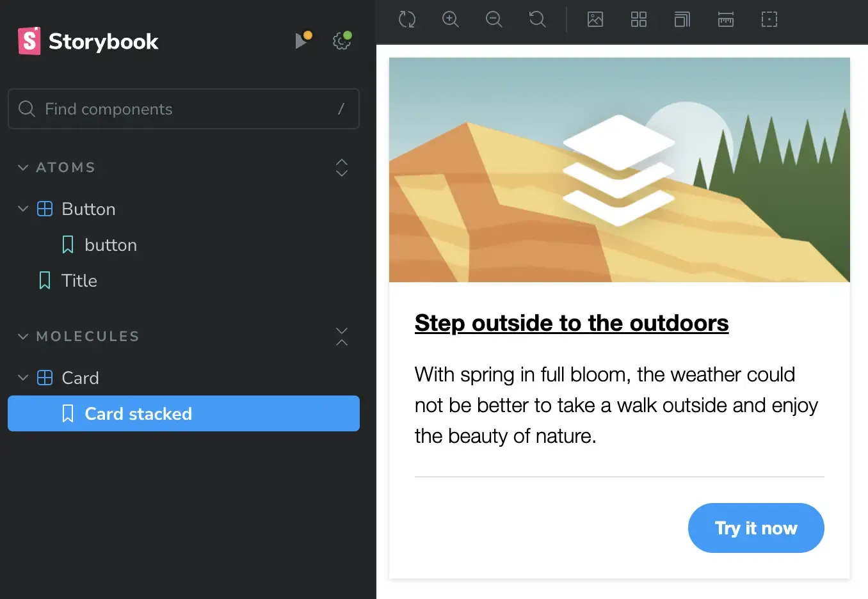Open the Storybook settings gear

342,41
